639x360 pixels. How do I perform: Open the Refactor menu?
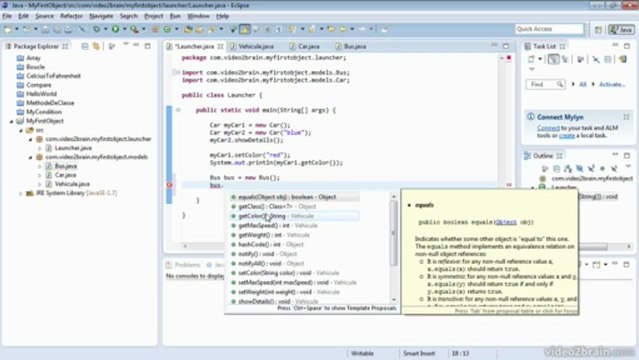(x=71, y=16)
